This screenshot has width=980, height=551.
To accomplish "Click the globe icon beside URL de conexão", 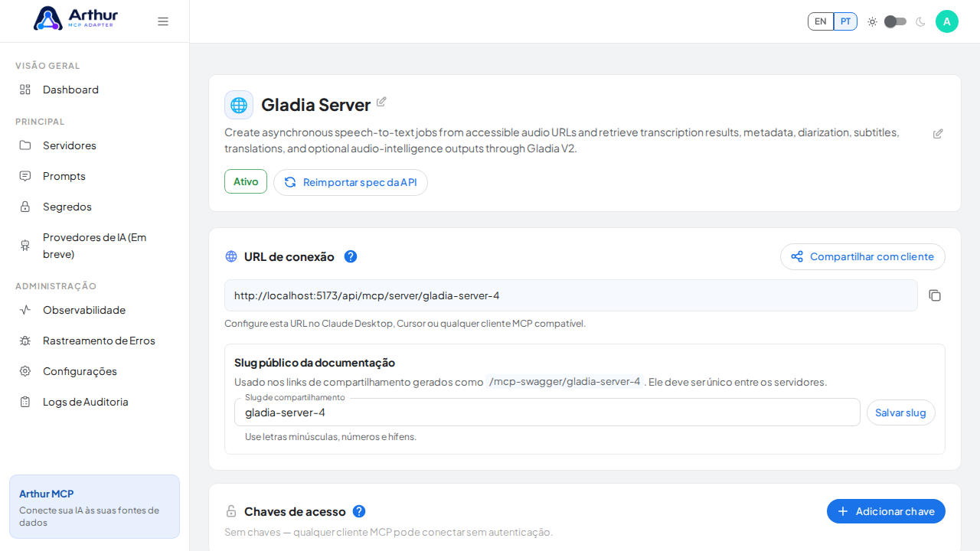I will tap(231, 256).
